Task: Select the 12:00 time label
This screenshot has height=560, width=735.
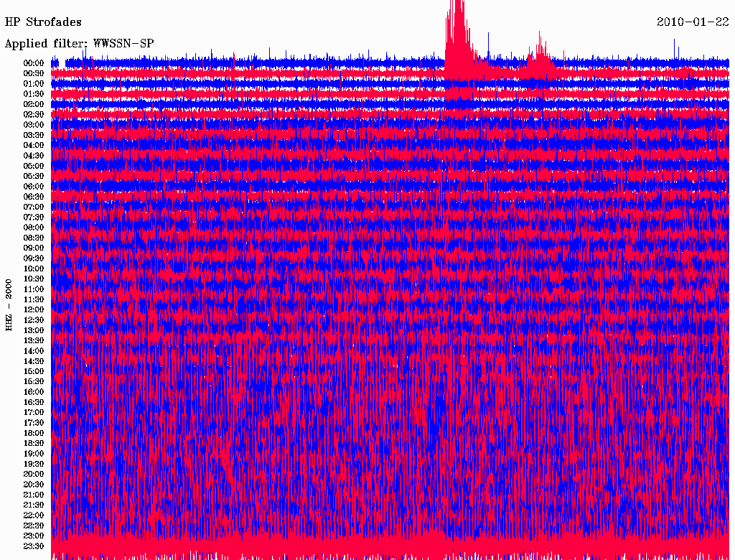Action: coord(34,310)
